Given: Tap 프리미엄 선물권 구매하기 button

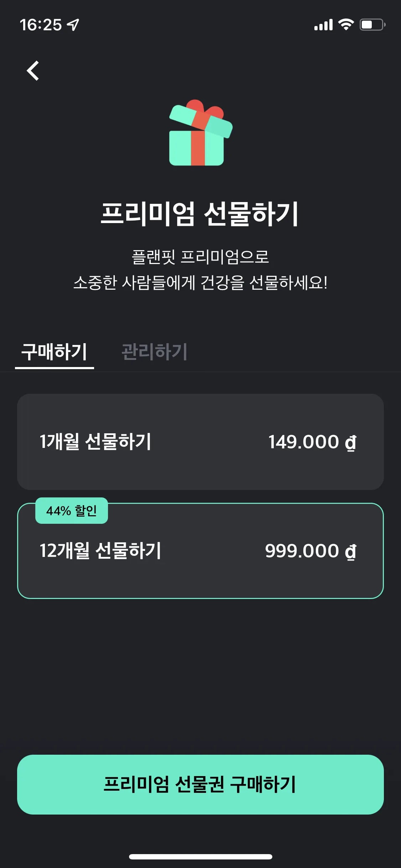Looking at the screenshot, I should [x=200, y=785].
